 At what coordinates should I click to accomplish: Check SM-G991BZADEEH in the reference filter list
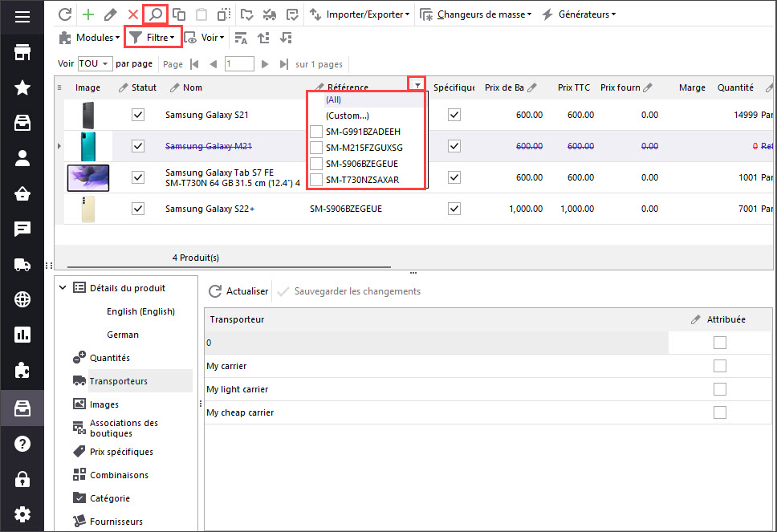[316, 132]
